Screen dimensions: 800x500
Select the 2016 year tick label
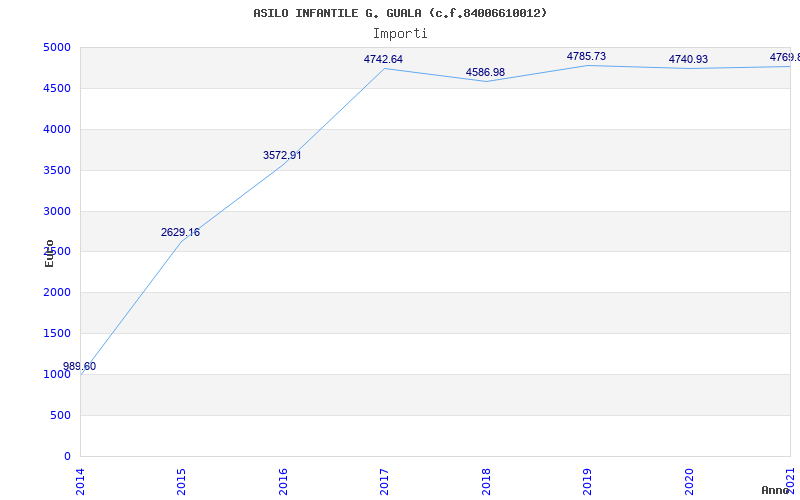(x=283, y=482)
